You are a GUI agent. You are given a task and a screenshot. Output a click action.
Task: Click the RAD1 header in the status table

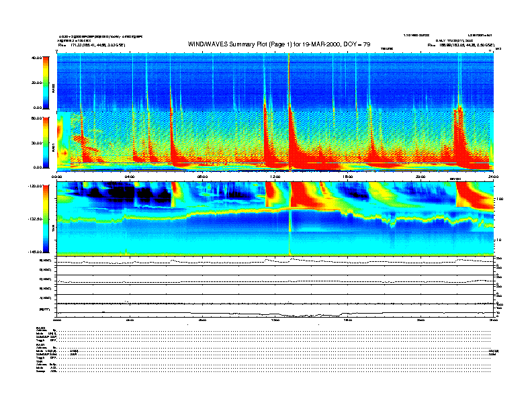tap(41, 345)
